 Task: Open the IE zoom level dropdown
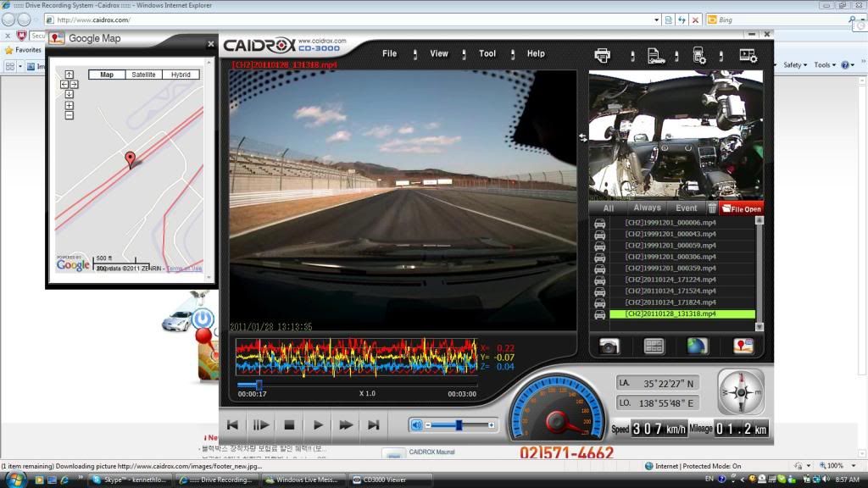854,466
